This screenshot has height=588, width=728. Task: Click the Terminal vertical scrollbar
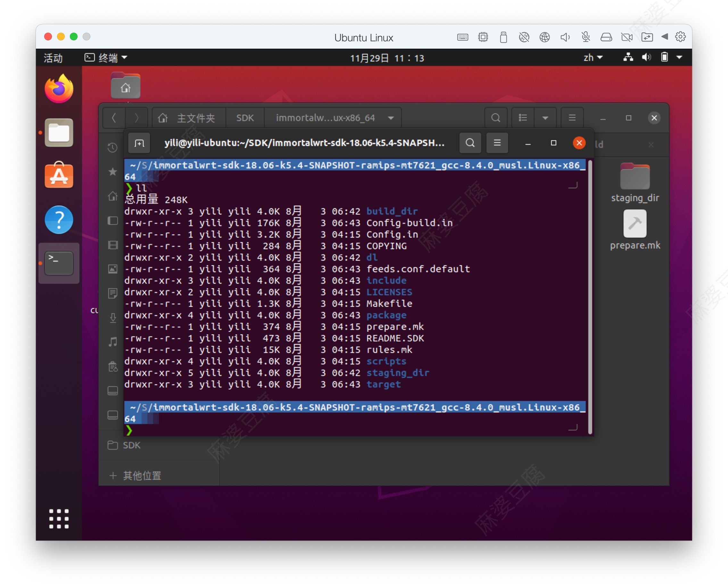[x=590, y=297]
